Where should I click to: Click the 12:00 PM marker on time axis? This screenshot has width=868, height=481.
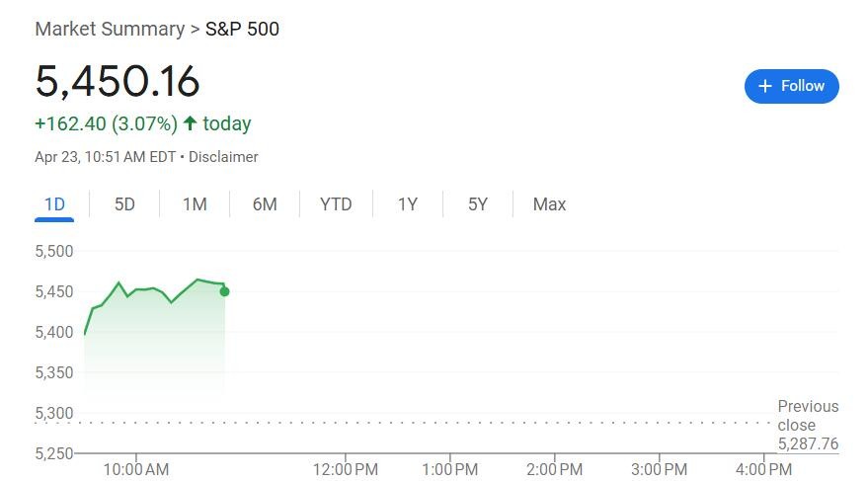(x=346, y=469)
